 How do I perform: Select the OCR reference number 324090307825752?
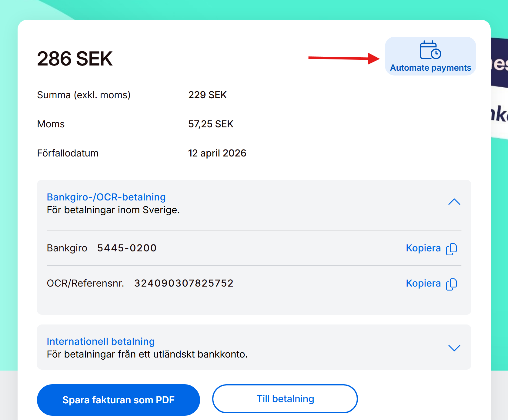[x=184, y=283]
